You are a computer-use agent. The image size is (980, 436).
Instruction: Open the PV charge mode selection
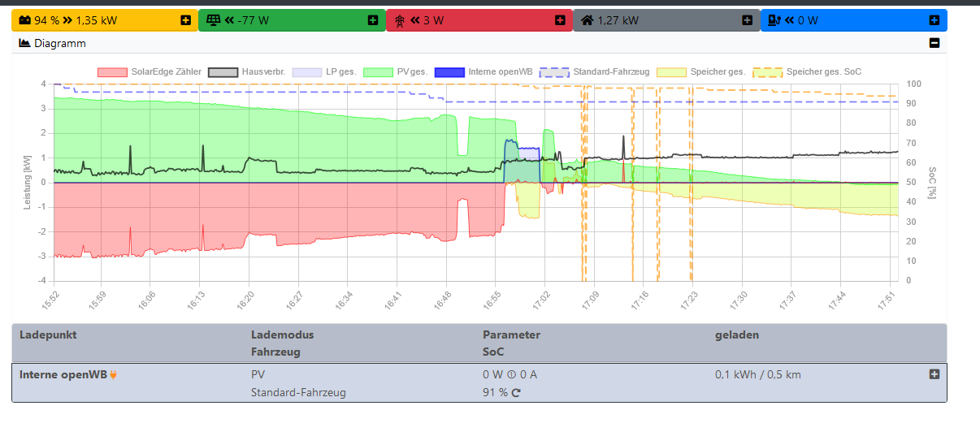pos(258,375)
